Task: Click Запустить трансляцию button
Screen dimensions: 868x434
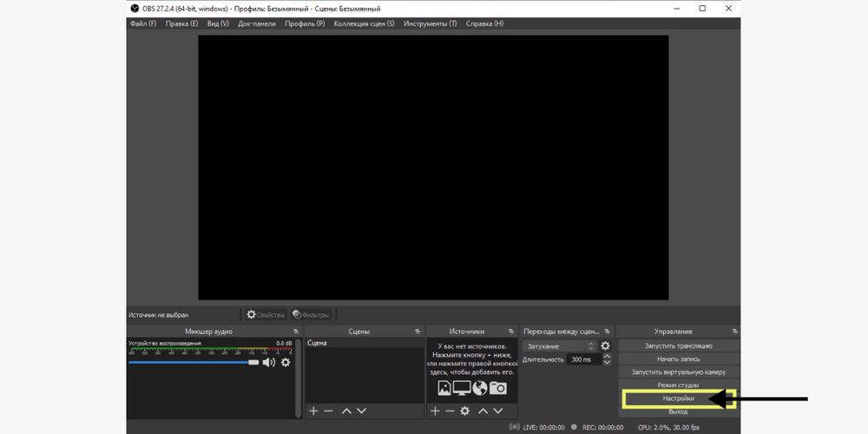Action: (679, 346)
